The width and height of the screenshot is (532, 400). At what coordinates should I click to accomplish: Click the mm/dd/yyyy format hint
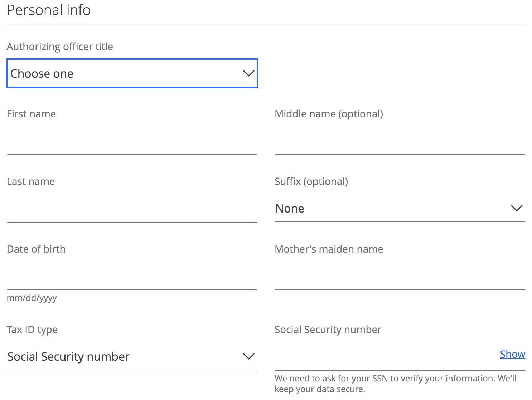click(x=32, y=298)
